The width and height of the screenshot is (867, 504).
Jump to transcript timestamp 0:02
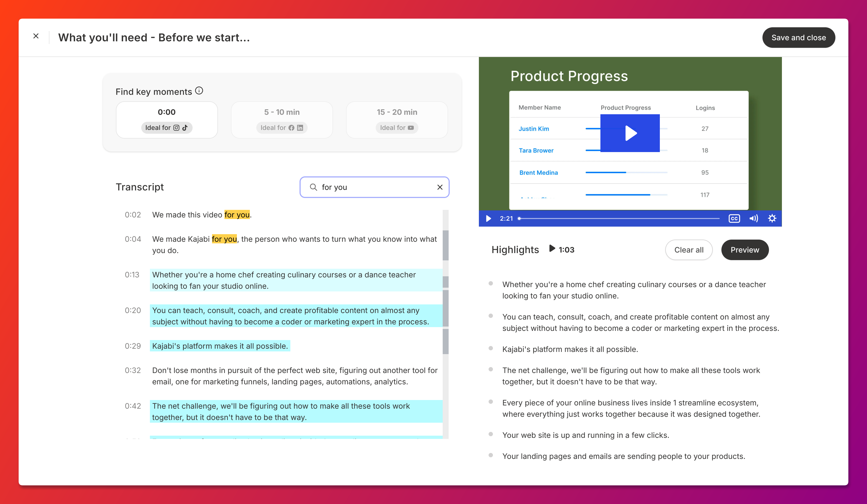click(x=132, y=215)
